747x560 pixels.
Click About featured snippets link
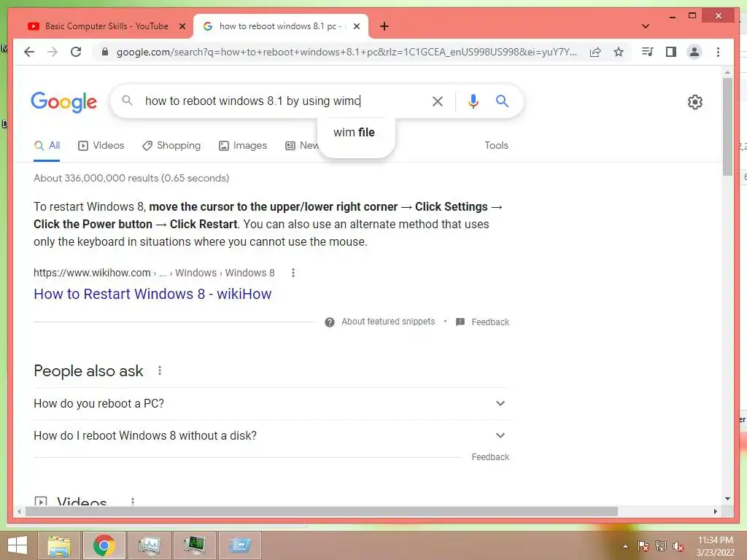[x=388, y=322]
